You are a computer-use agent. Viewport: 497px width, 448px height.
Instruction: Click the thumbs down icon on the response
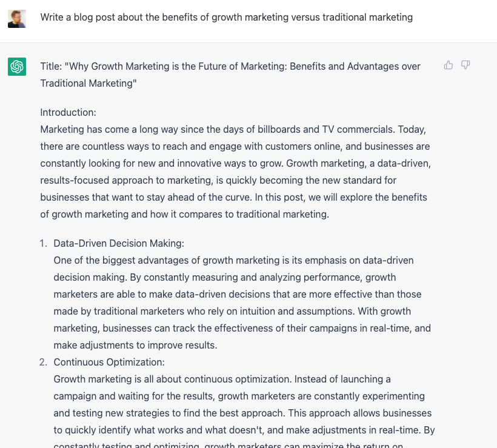465,65
